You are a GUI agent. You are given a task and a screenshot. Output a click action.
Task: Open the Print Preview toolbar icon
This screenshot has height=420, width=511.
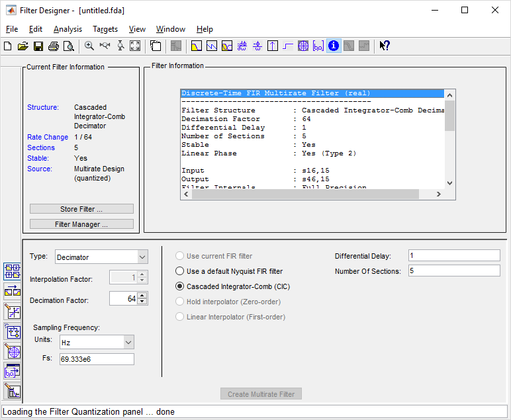click(x=69, y=46)
